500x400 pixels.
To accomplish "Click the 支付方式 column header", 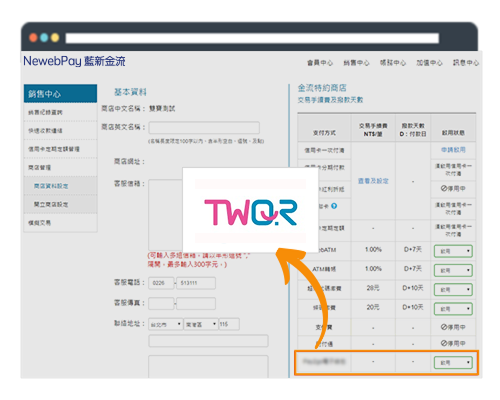I will click(x=324, y=133).
